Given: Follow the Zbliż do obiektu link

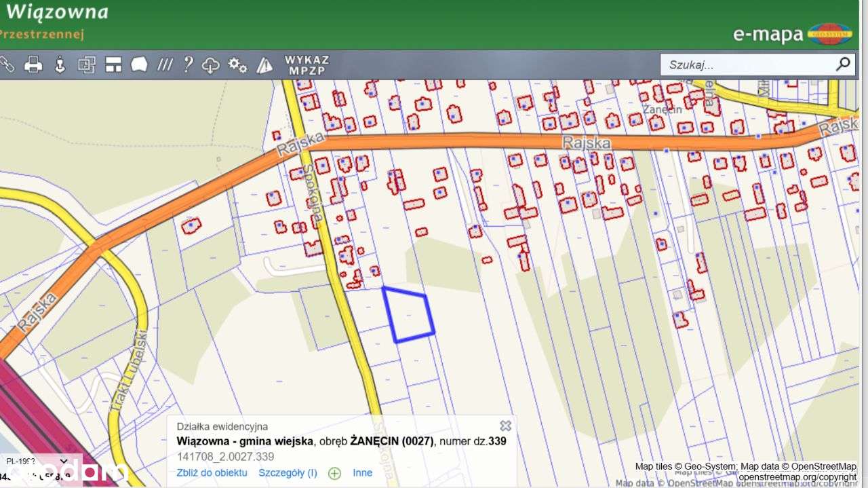Looking at the screenshot, I should pyautogui.click(x=212, y=472).
